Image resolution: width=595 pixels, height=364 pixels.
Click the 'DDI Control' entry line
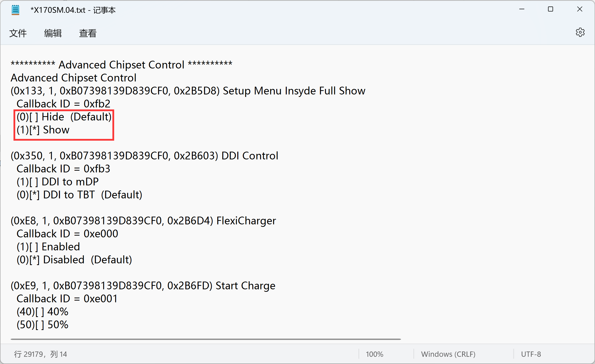pos(144,156)
